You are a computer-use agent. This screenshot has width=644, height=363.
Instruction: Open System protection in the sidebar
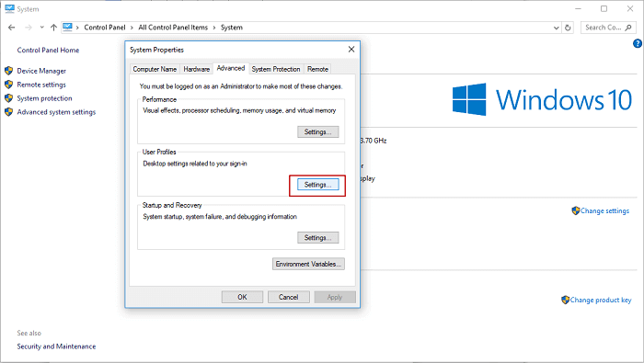pyautogui.click(x=44, y=98)
